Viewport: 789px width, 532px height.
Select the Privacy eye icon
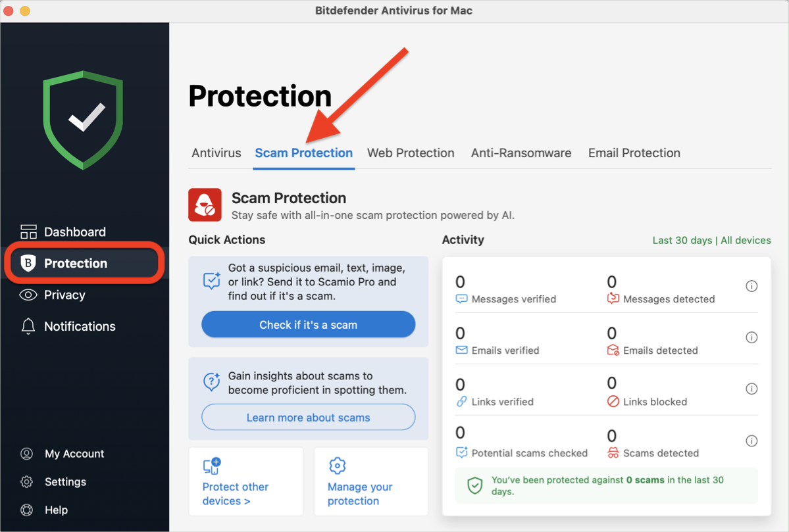coord(27,295)
